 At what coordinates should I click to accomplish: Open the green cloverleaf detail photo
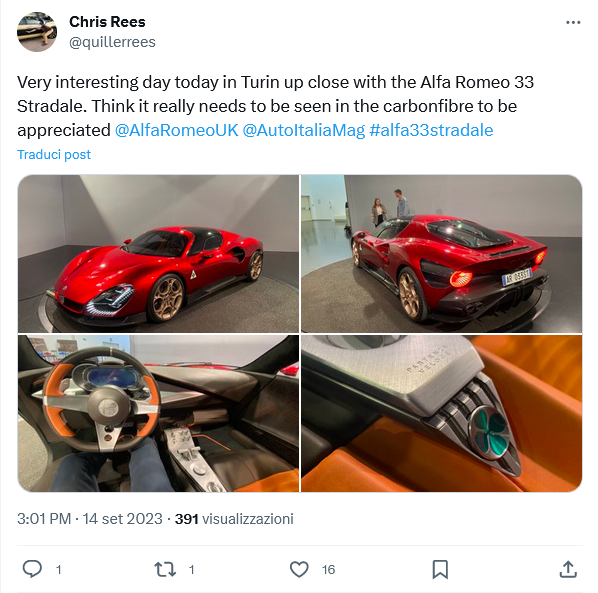[441, 413]
